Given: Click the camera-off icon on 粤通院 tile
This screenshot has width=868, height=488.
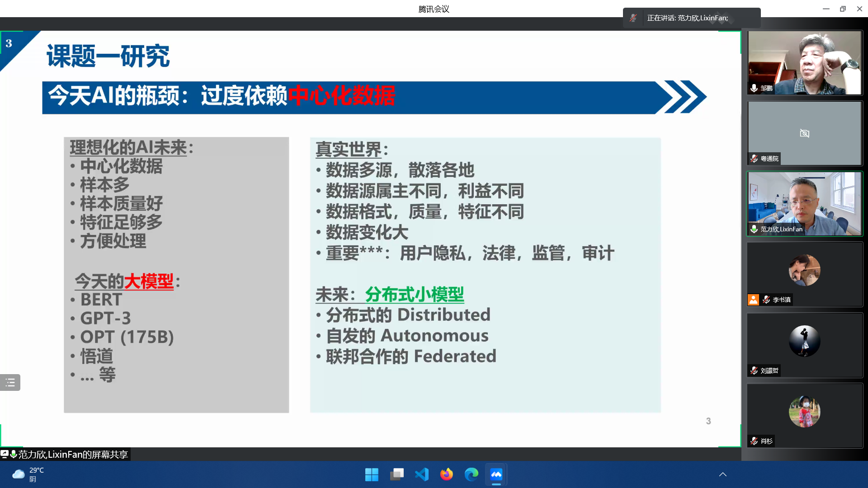Looking at the screenshot, I should pyautogui.click(x=805, y=133).
